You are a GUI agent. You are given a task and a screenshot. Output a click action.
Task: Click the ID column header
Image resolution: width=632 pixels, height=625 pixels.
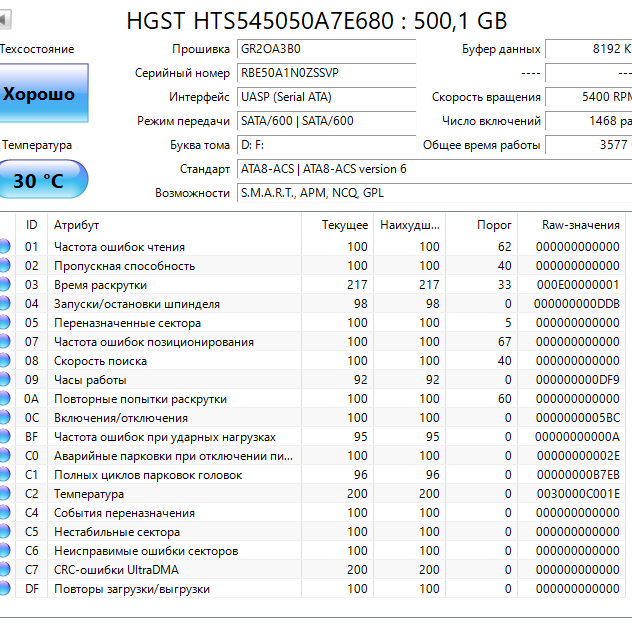pos(31,225)
